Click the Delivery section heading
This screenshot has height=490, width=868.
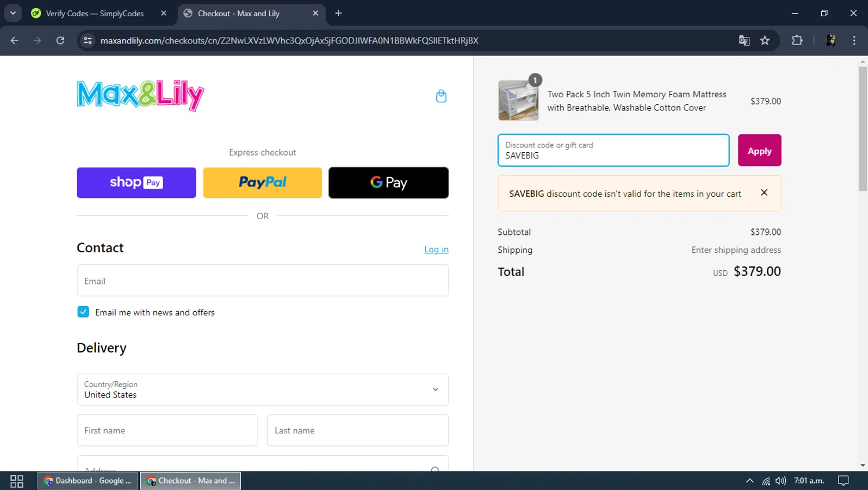pos(102,348)
